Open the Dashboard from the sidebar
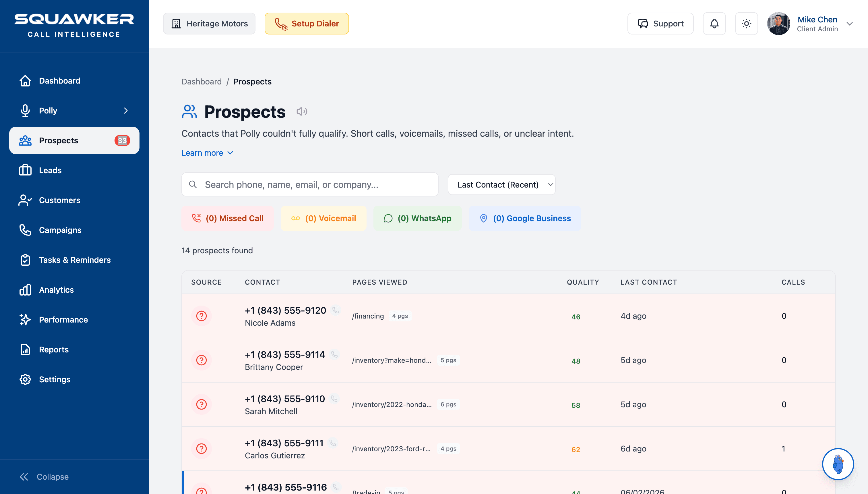The width and height of the screenshot is (868, 494). 60,80
